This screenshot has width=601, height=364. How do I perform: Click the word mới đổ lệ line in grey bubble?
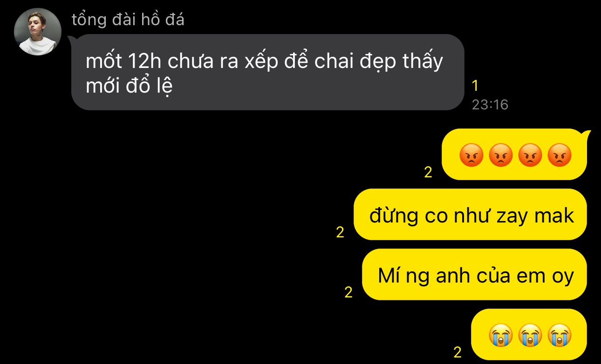[x=129, y=87]
